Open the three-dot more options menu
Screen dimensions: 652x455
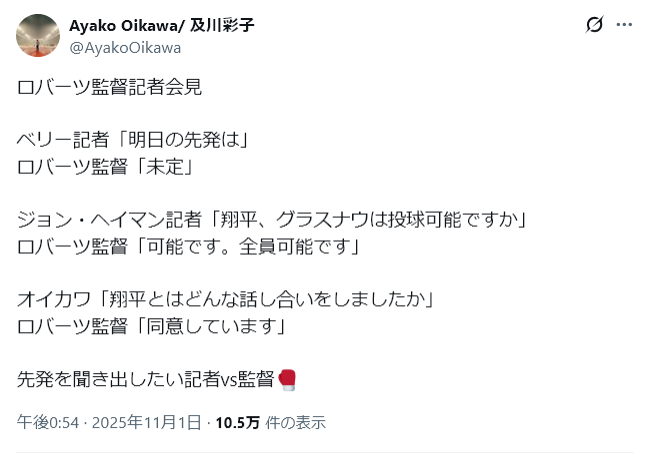624,24
